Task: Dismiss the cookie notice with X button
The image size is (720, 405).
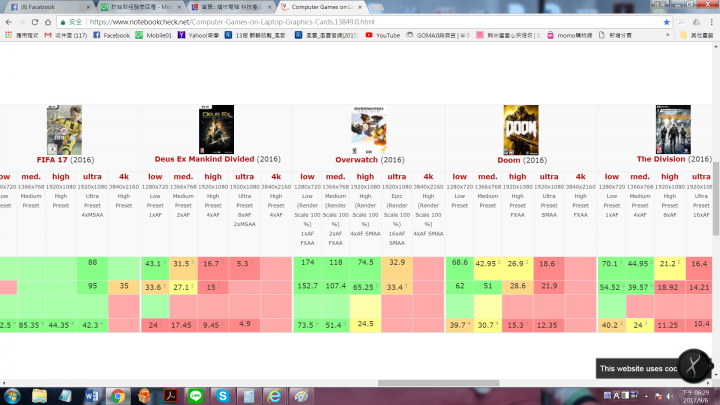Action: (x=693, y=366)
